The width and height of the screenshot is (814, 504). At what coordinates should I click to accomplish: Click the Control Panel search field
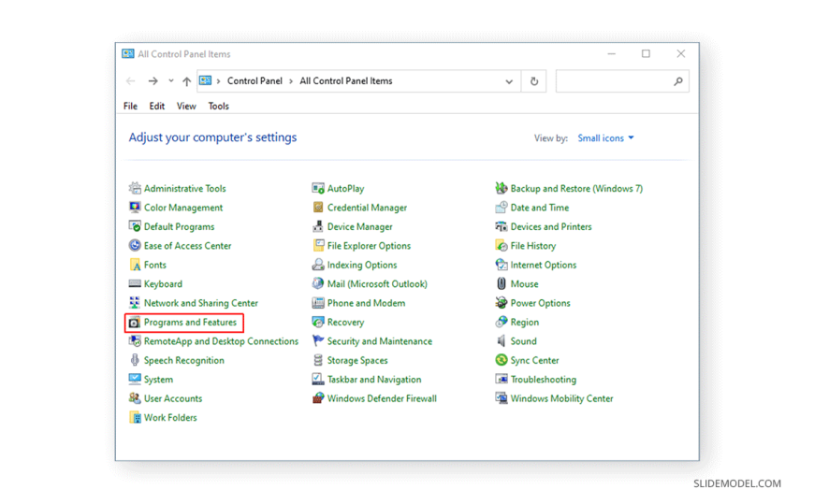tap(622, 81)
